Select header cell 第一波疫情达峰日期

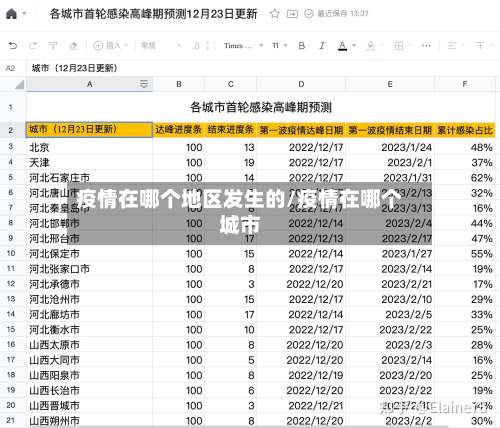(x=301, y=130)
